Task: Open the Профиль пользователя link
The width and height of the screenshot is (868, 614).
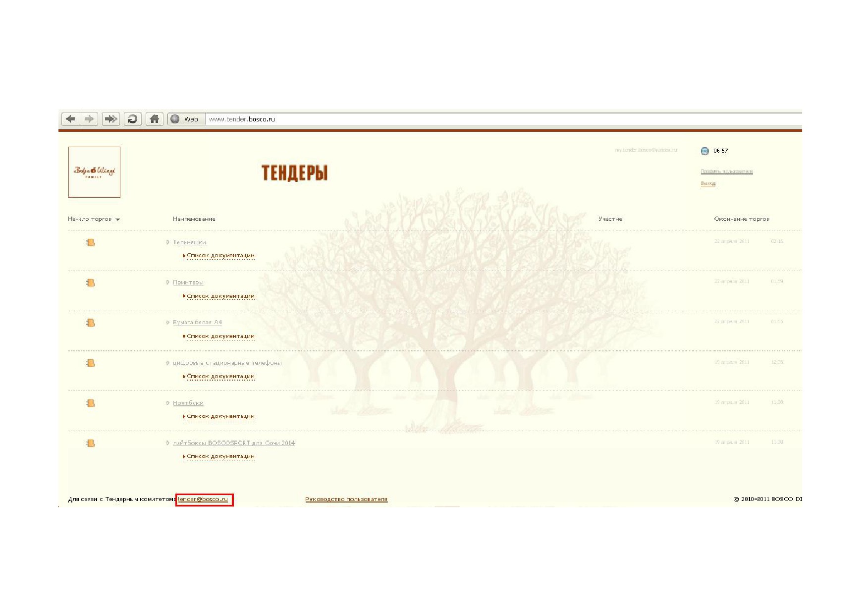Action: [x=727, y=171]
